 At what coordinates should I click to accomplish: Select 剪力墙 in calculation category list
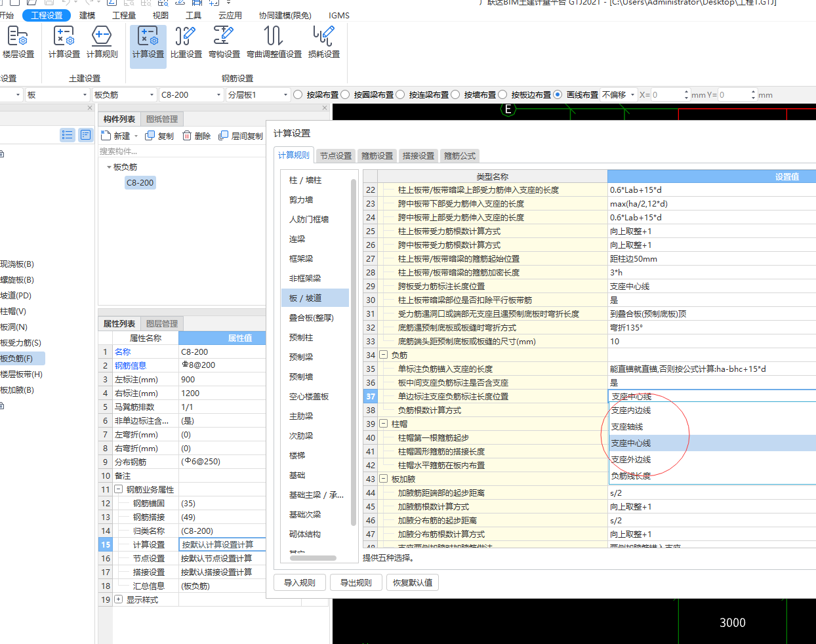pos(315,199)
